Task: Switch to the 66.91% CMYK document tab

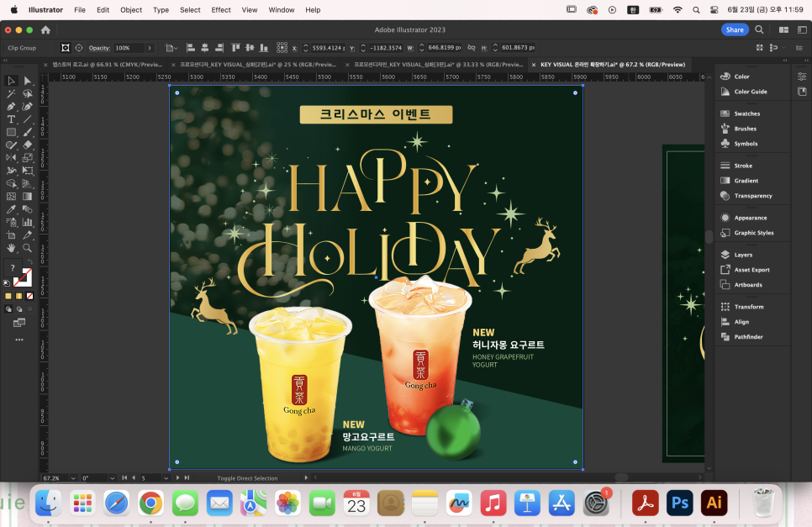Action: click(x=108, y=65)
